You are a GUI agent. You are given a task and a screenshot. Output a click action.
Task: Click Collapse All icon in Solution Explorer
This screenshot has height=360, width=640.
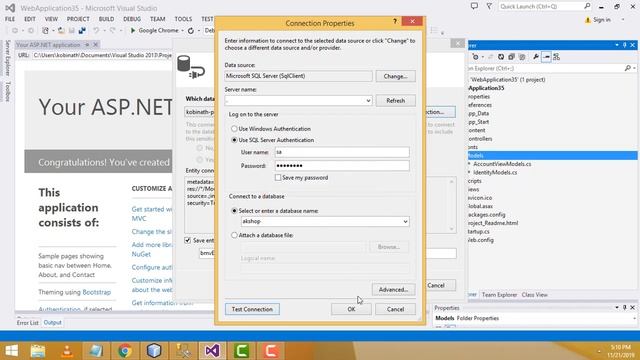point(511,57)
